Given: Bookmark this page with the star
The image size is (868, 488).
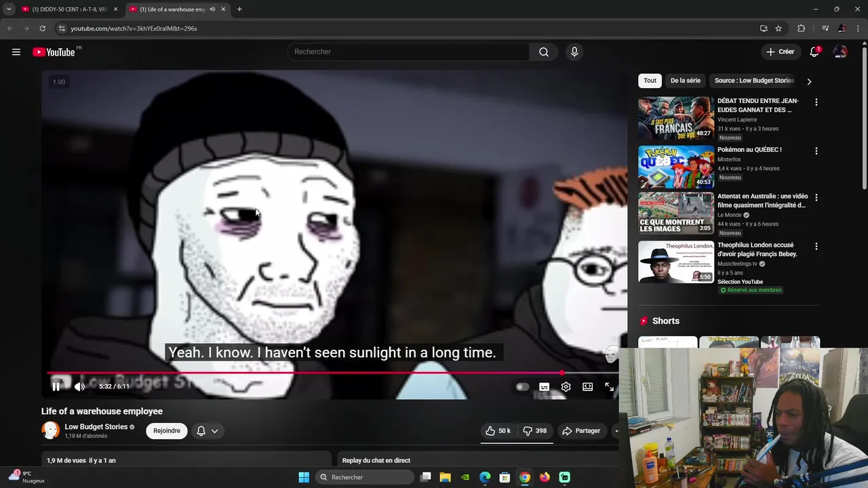Looking at the screenshot, I should [x=778, y=28].
